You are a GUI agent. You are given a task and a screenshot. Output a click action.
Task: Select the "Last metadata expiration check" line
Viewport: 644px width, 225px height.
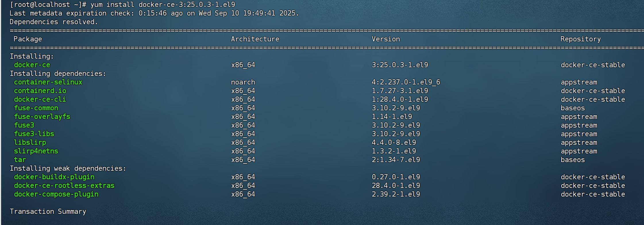pos(154,13)
